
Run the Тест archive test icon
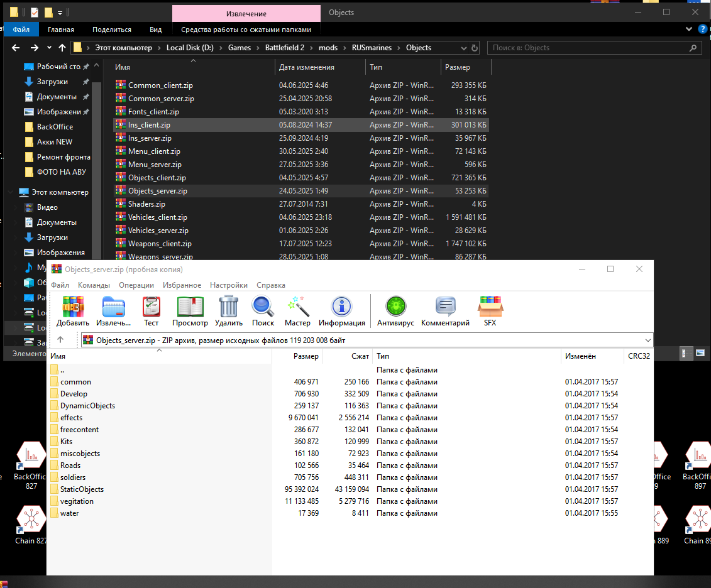coord(151,307)
